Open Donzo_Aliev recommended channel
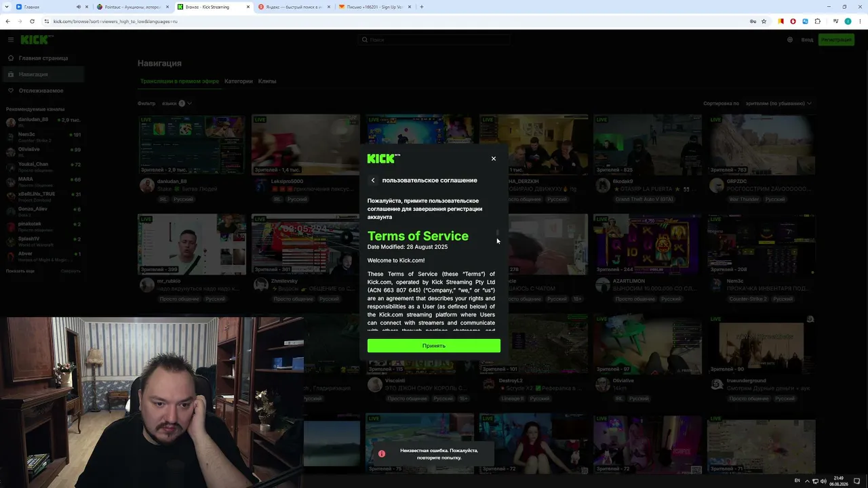Screen dimensions: 868x488 point(43,211)
